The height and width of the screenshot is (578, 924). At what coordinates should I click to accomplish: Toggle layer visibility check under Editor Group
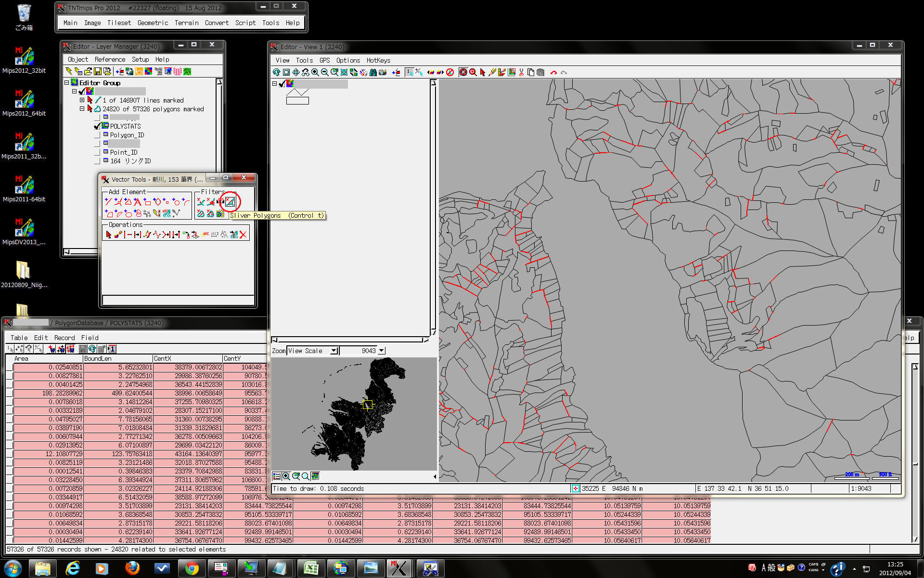82,91
